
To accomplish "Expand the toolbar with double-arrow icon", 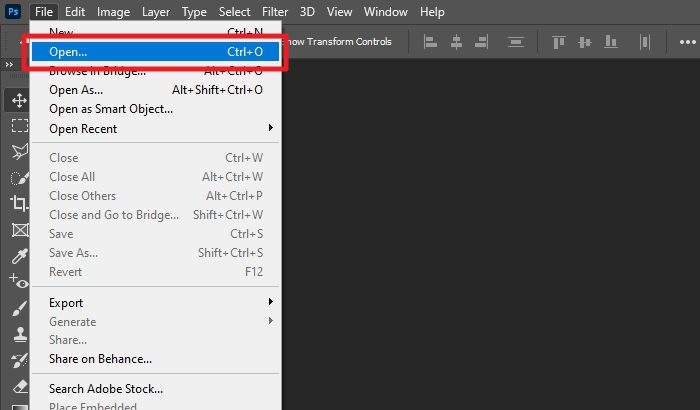I will click(9, 65).
